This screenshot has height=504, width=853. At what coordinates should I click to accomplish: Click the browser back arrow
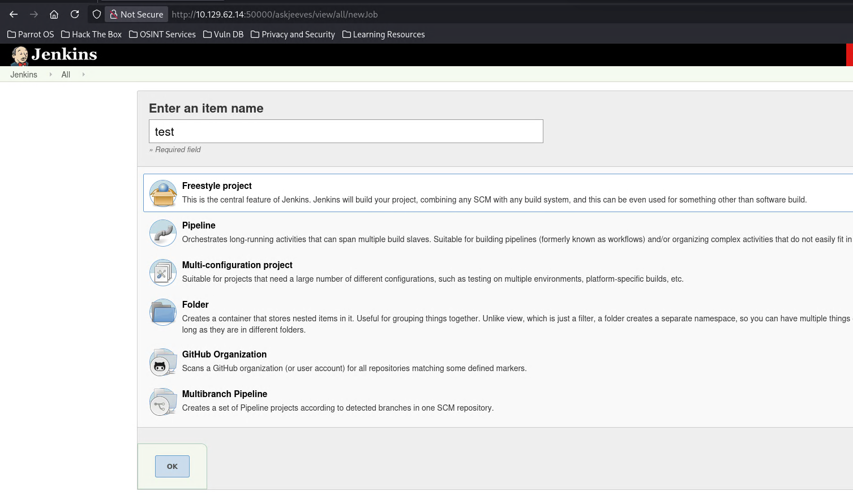(14, 14)
